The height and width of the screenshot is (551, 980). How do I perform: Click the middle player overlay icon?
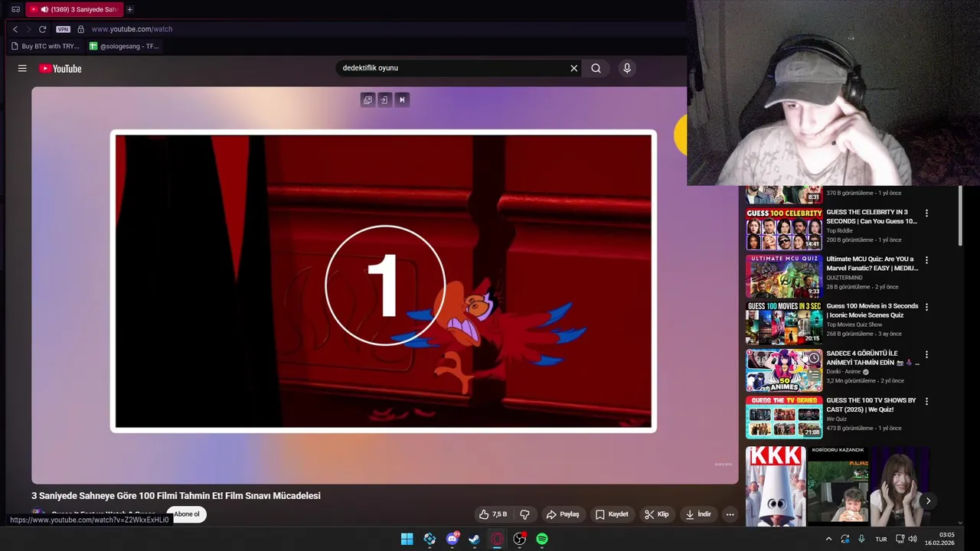pyautogui.click(x=384, y=99)
